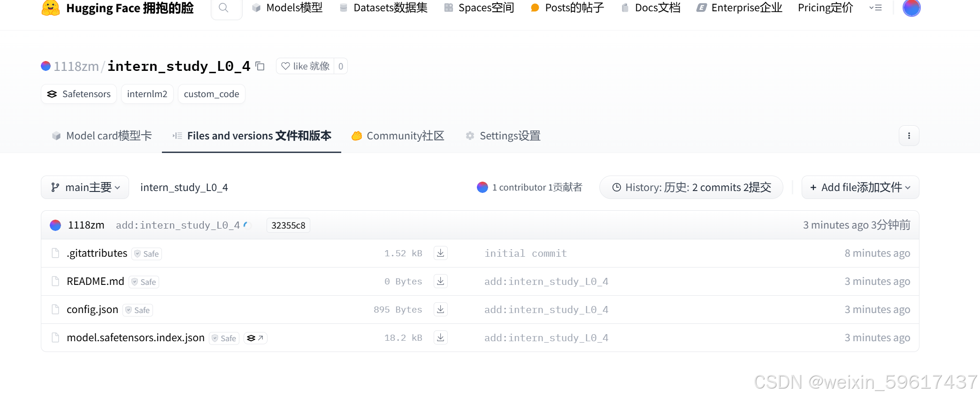The width and height of the screenshot is (980, 398).
Task: Open the Datasets navigation link
Action: click(x=383, y=8)
